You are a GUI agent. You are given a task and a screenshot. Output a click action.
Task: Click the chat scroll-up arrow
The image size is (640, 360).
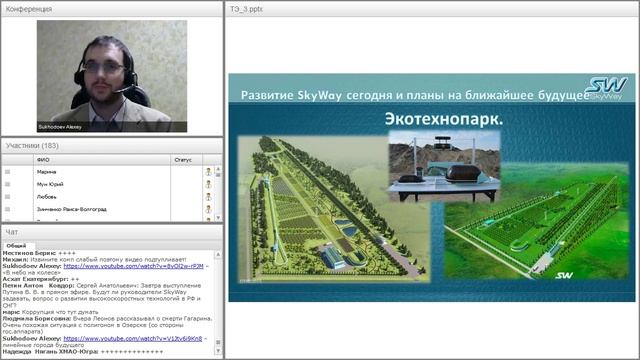218,254
